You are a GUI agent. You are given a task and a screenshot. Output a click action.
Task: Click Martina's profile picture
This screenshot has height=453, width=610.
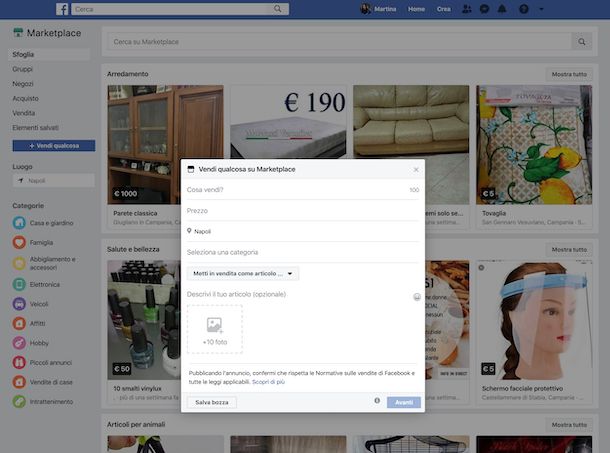click(x=365, y=9)
